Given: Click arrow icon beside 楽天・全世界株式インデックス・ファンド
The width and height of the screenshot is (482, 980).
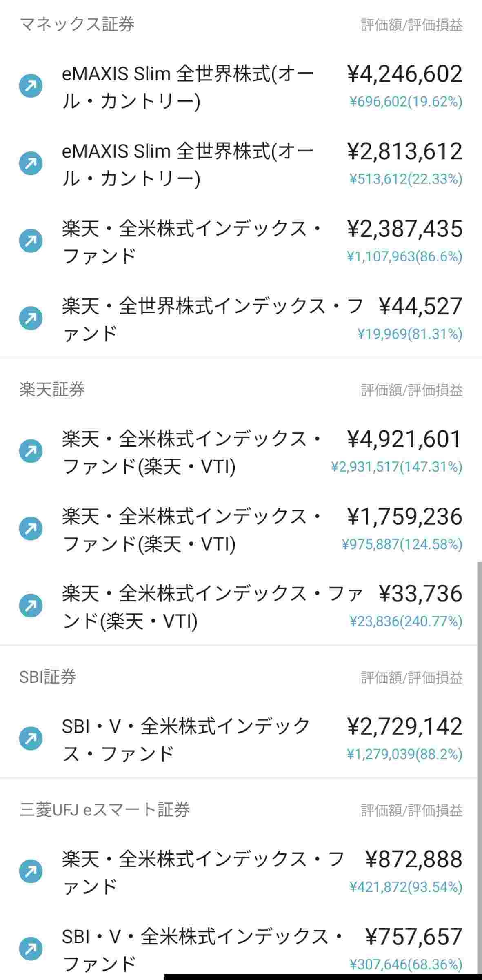Looking at the screenshot, I should coord(31,318).
